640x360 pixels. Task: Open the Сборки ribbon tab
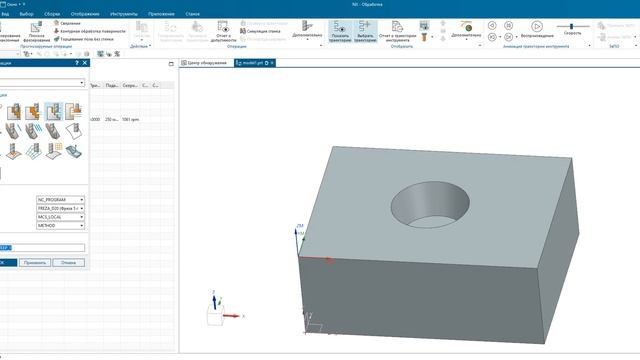(x=52, y=13)
